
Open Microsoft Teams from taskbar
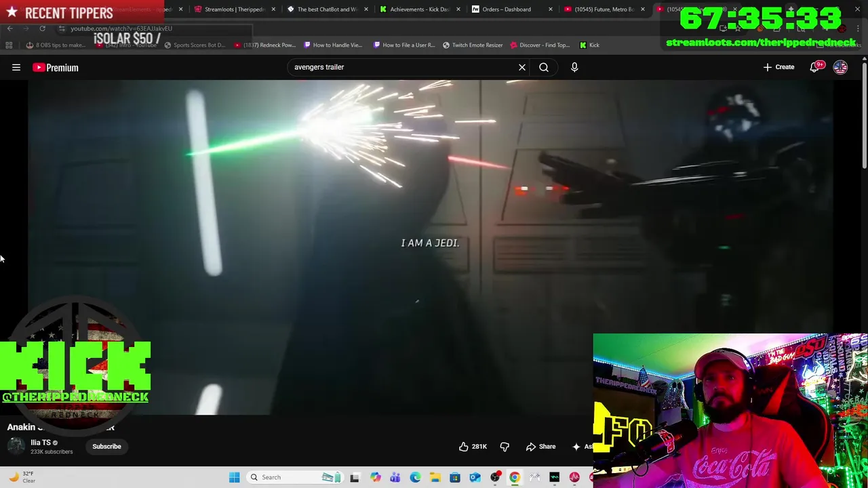(395, 477)
